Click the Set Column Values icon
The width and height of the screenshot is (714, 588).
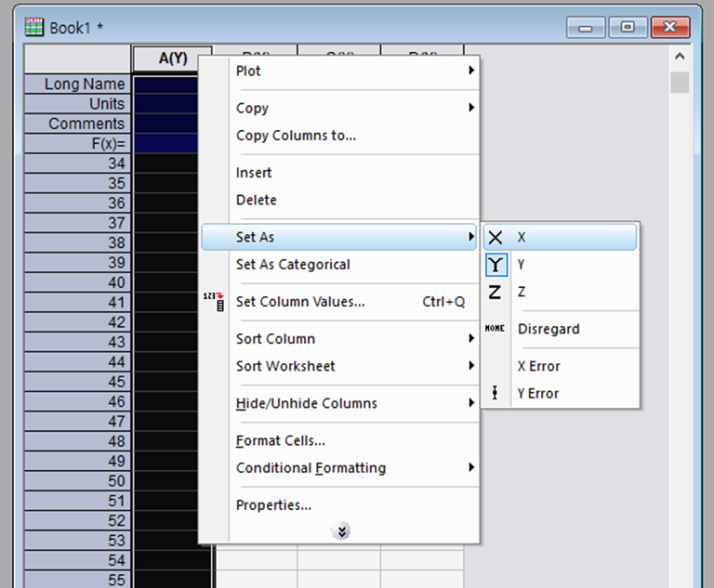coord(214,301)
